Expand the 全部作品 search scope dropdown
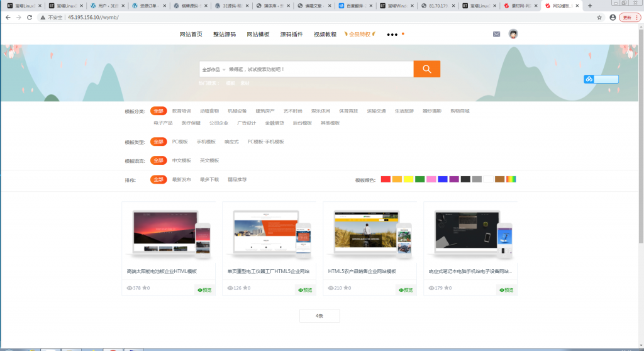 pyautogui.click(x=214, y=69)
